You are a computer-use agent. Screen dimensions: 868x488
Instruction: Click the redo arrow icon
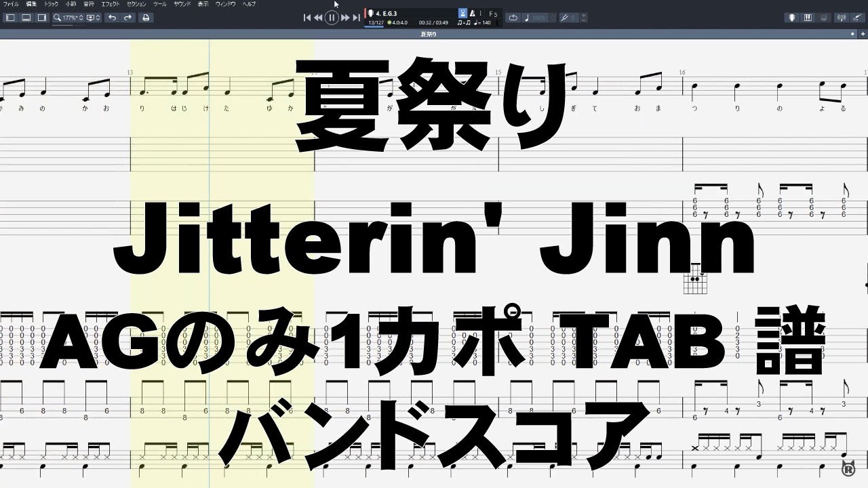click(127, 18)
